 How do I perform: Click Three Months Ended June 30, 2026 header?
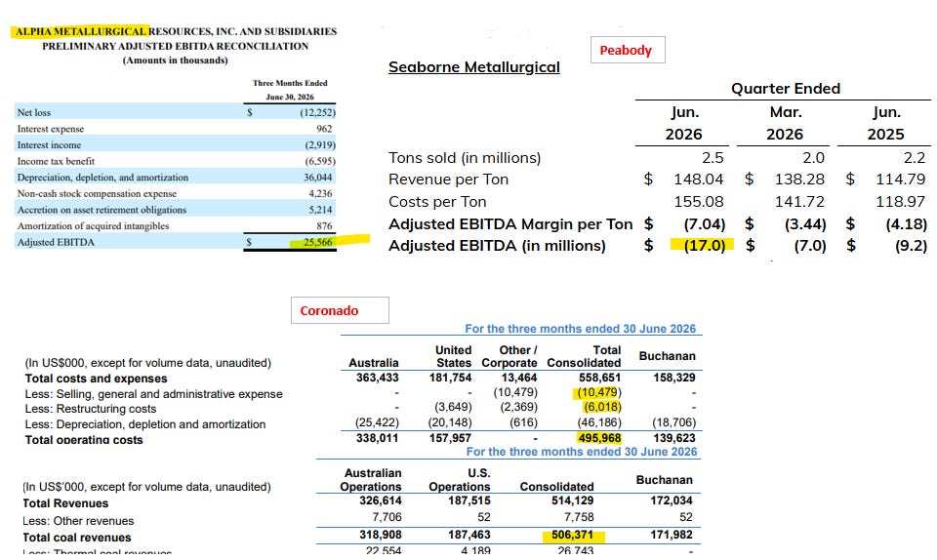(290, 90)
